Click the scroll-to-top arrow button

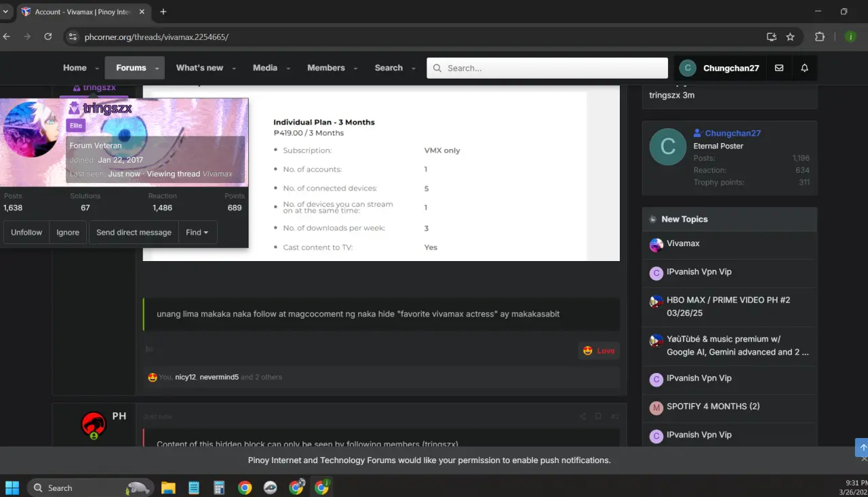click(862, 447)
